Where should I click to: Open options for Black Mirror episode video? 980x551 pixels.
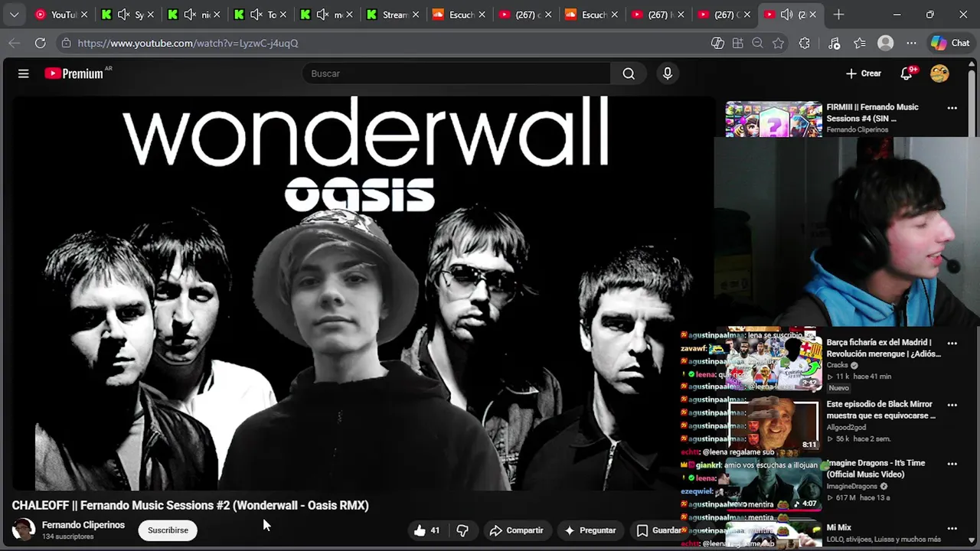pos(952,405)
